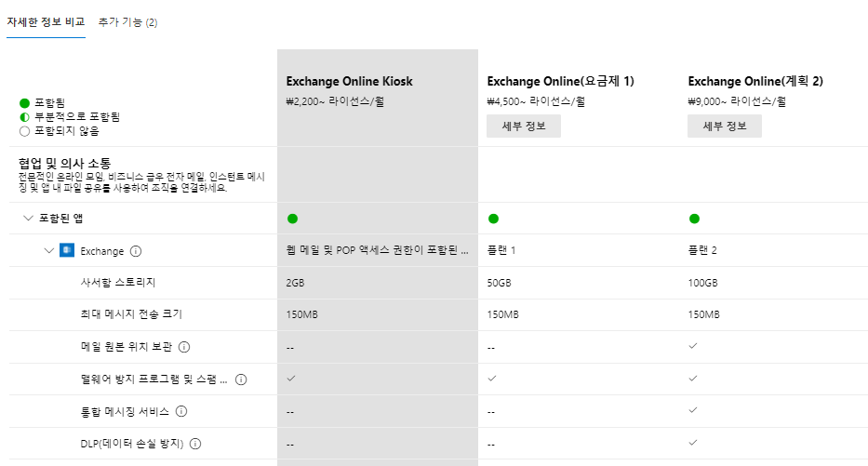Viewport: 868px width, 466px height.
Task: Collapse the 포함된 앱 section chevron
Action: 28,218
